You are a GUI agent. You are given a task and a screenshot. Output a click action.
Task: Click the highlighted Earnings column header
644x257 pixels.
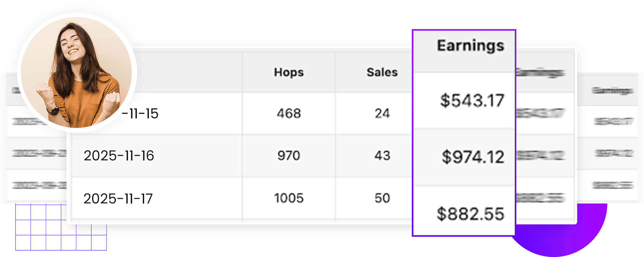point(470,46)
